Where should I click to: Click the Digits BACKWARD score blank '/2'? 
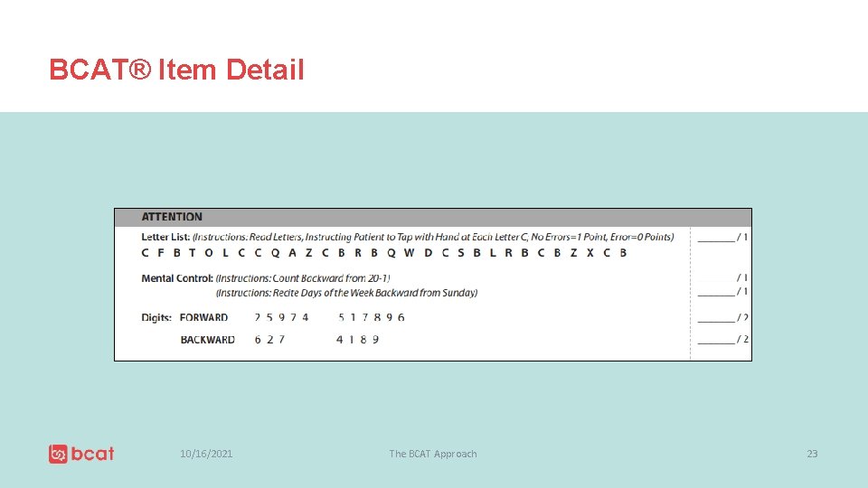click(723, 340)
